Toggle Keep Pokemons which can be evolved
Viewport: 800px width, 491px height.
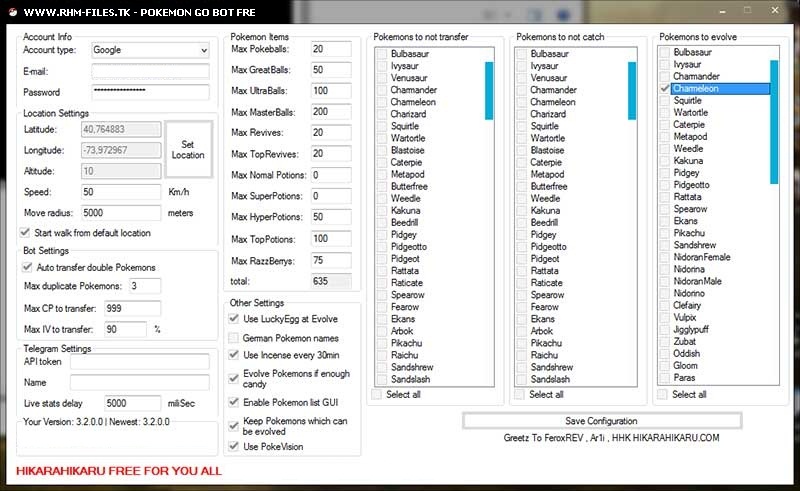(234, 426)
